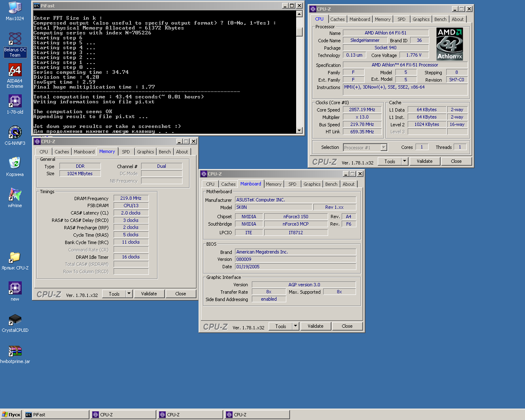Expand Tools dropdown arrow in Memory window

pyautogui.click(x=129, y=294)
